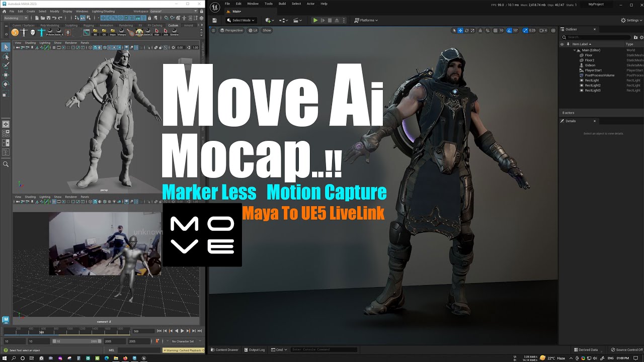Image resolution: width=644 pixels, height=362 pixels.
Task: Click the Unreal viewport layout maximize icon
Action: pyautogui.click(x=553, y=30)
